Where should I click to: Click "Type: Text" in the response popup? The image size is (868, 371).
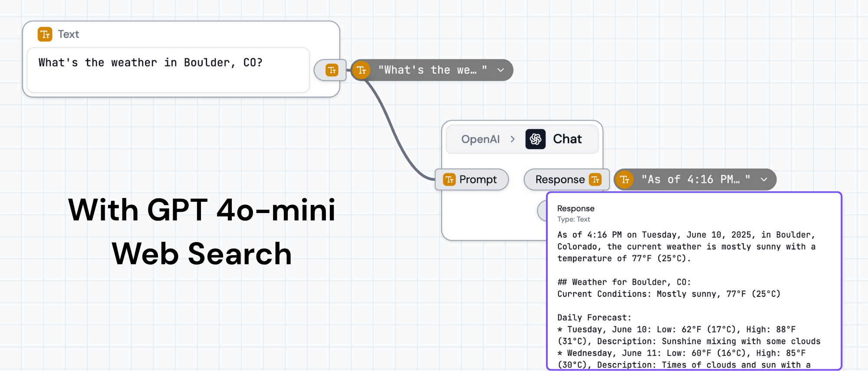[x=573, y=220]
